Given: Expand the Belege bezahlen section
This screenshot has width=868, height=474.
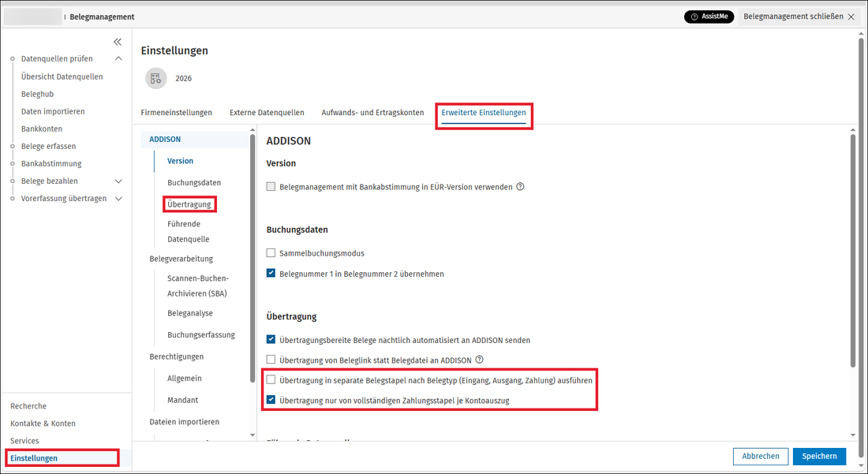Looking at the screenshot, I should [x=118, y=181].
